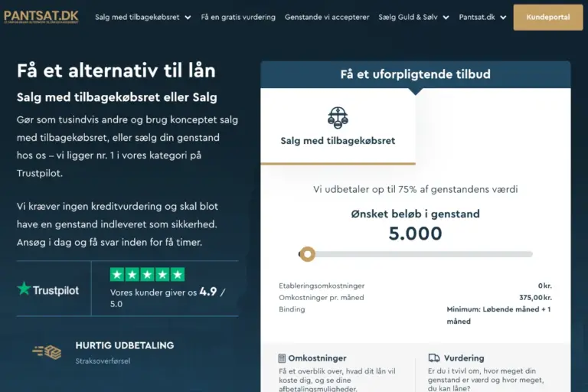Open Genstande vi accepterer page

(x=327, y=18)
